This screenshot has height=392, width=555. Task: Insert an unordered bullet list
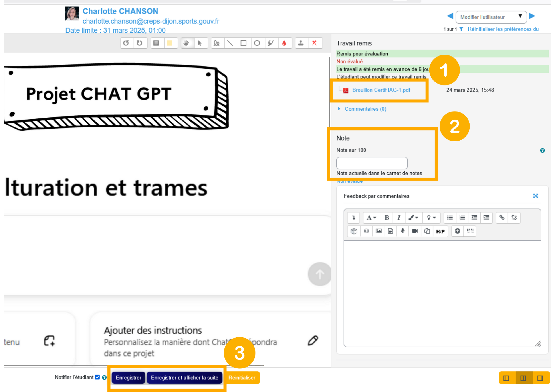[x=450, y=218]
